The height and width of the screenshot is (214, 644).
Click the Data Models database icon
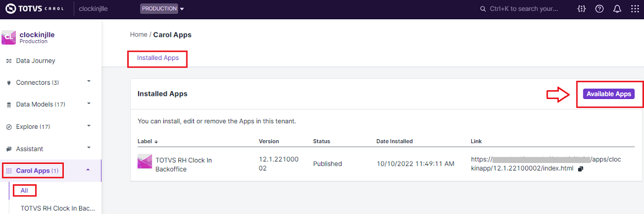[x=9, y=105]
